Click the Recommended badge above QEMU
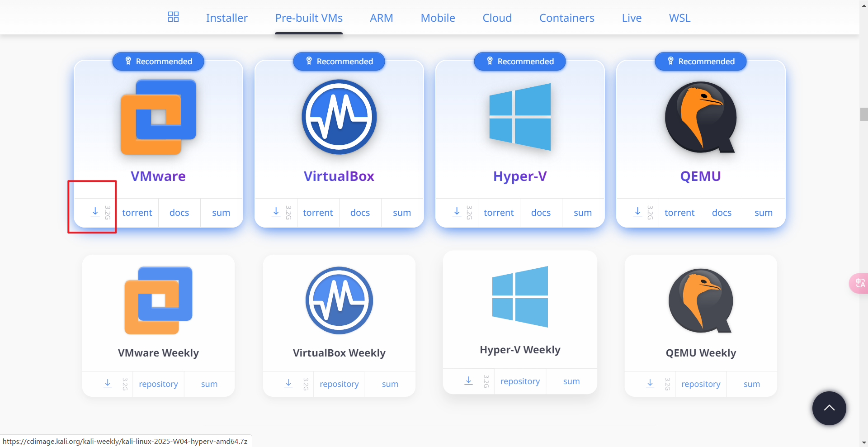 [701, 61]
